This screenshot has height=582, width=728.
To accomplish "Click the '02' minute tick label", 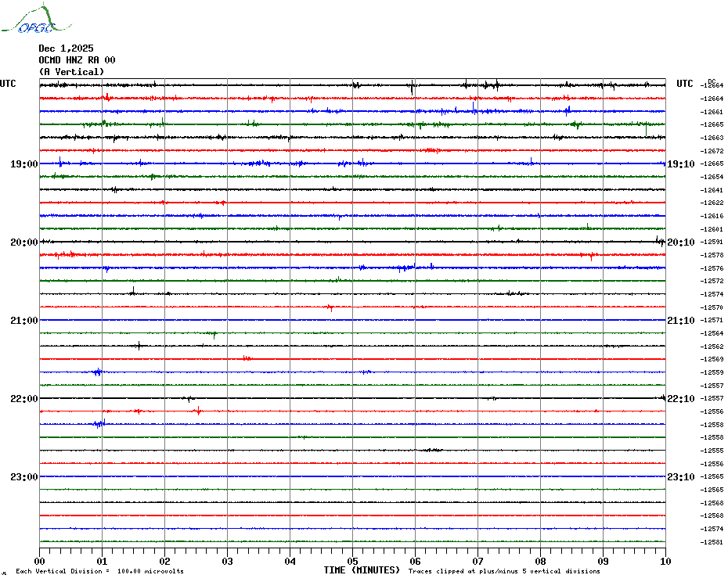I will coord(165,561).
